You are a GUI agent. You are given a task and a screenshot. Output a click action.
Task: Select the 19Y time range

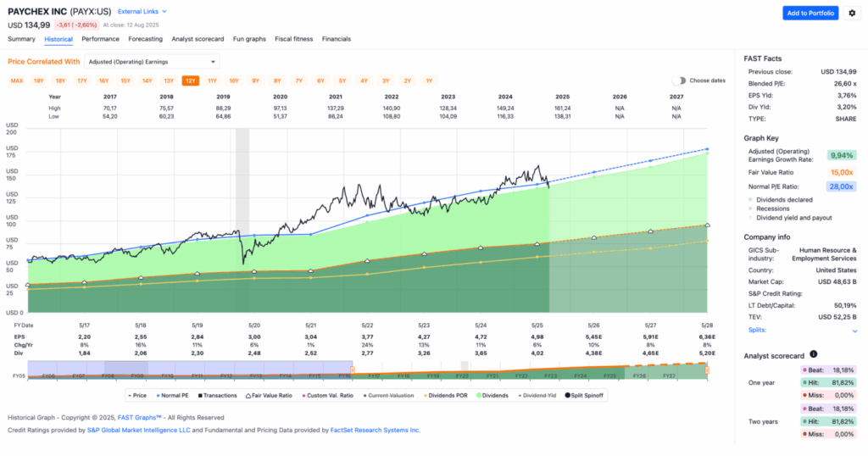[39, 81]
